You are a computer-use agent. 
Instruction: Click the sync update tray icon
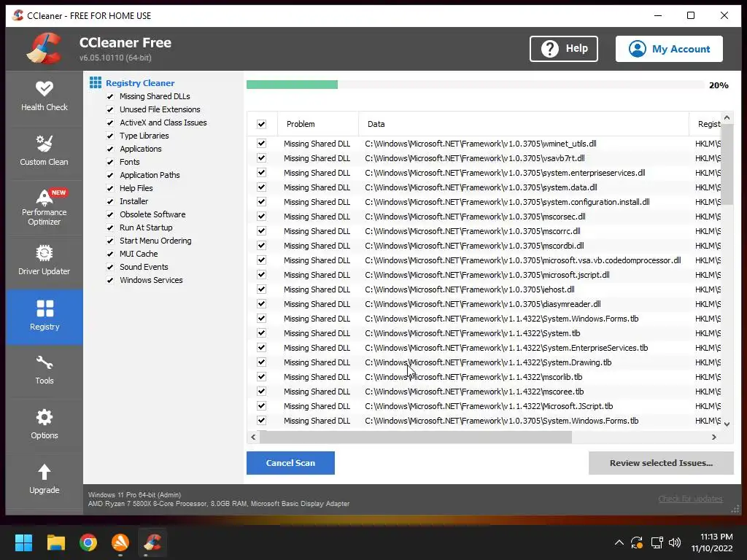637,542
